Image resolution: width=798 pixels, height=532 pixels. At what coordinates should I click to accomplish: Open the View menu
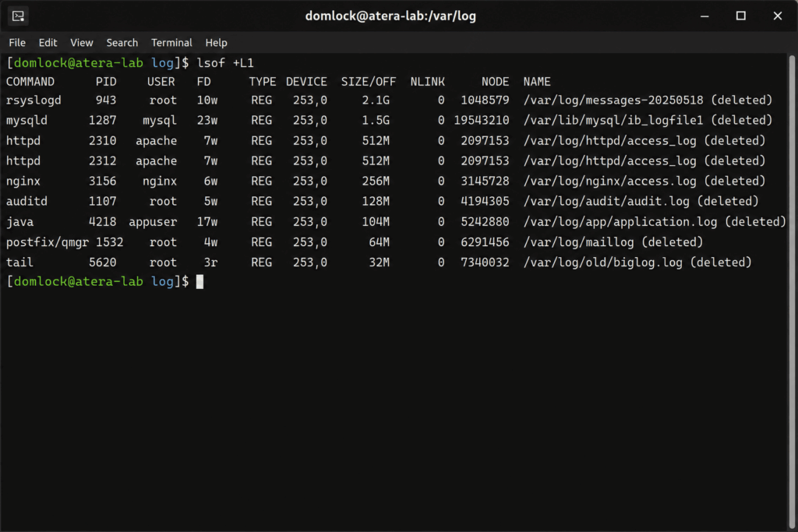81,43
